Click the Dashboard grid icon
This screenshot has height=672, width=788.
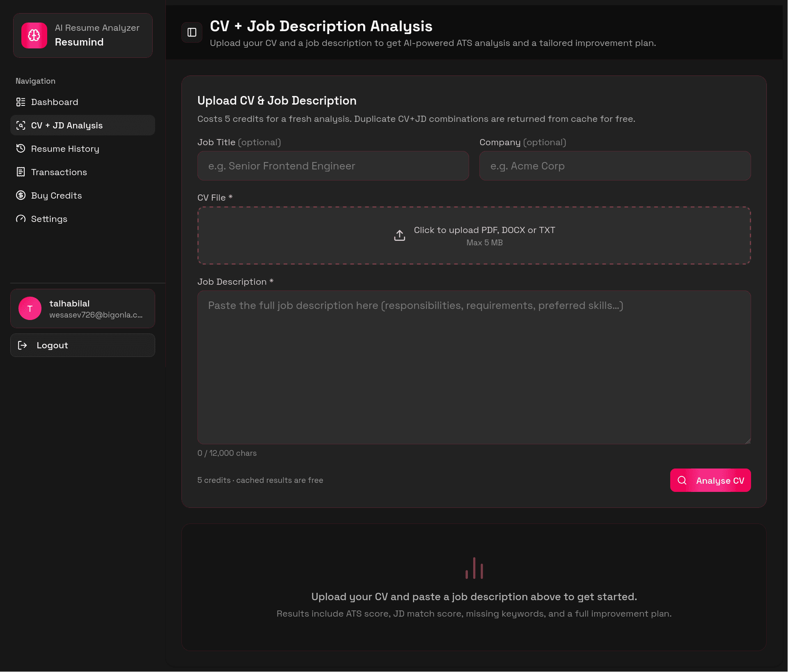coord(21,102)
